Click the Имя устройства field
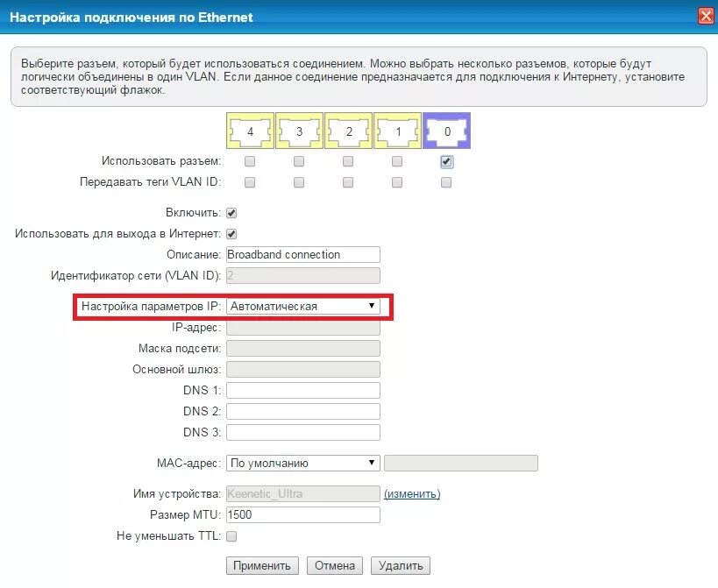This screenshot has width=718, height=588. pyautogui.click(x=303, y=493)
